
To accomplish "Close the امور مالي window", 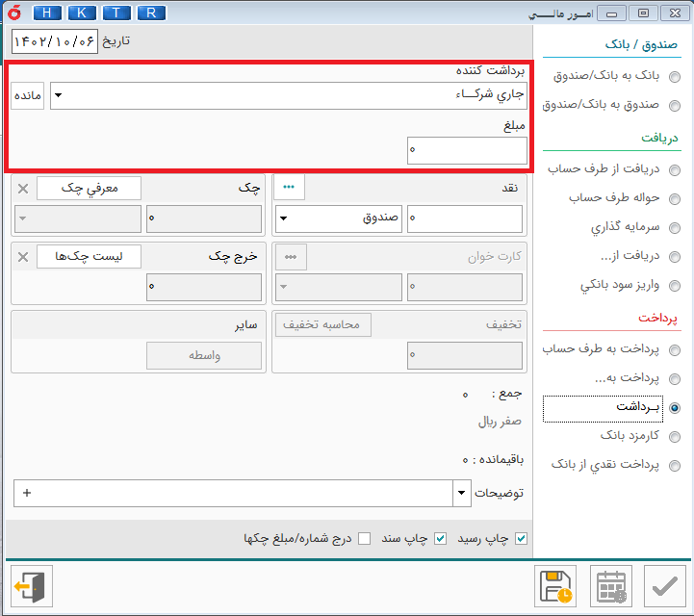I will [x=675, y=13].
